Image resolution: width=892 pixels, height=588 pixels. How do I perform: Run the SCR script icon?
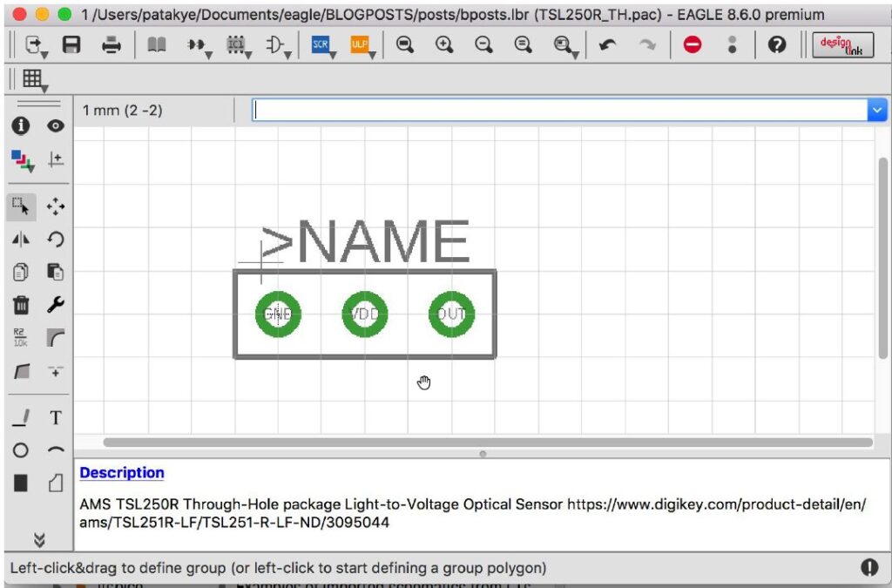pyautogui.click(x=321, y=44)
